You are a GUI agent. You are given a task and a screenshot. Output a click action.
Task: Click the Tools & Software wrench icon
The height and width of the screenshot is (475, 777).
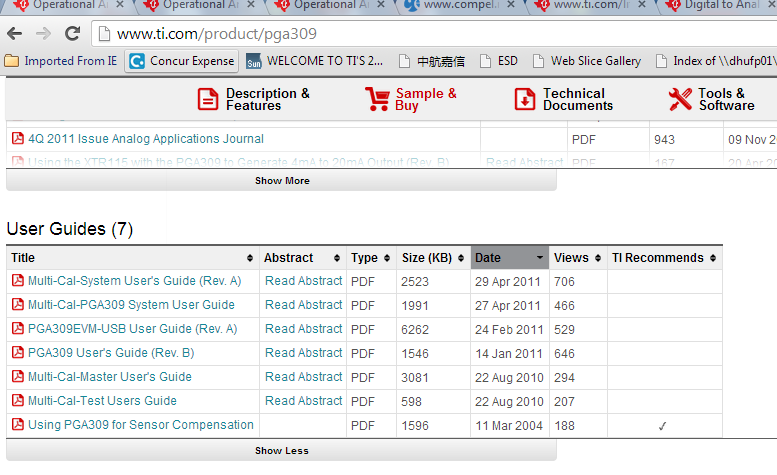pos(680,99)
